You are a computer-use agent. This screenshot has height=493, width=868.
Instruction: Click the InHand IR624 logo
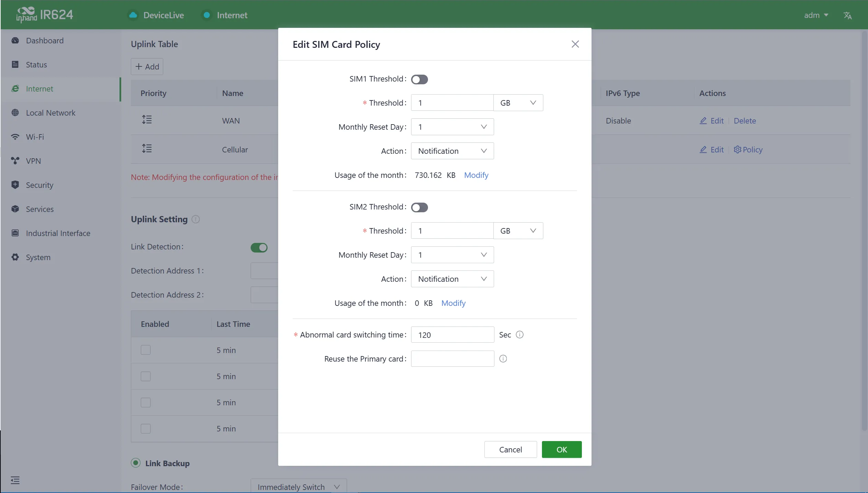pos(45,15)
